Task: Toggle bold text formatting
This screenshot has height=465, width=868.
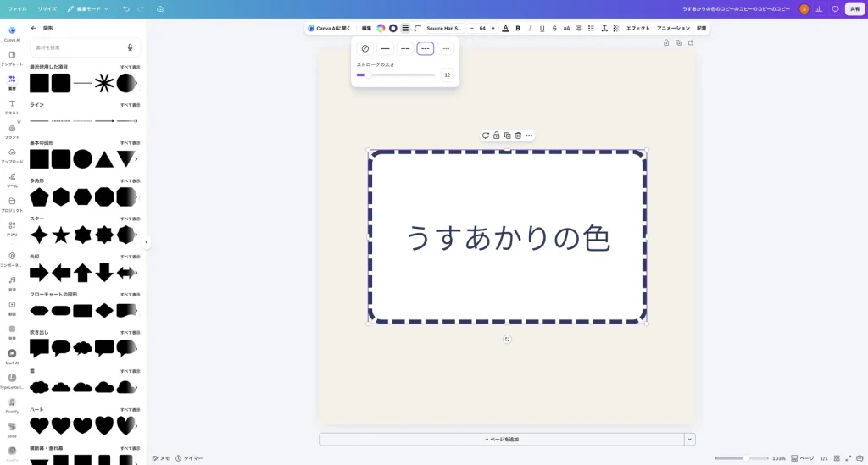Action: point(518,28)
